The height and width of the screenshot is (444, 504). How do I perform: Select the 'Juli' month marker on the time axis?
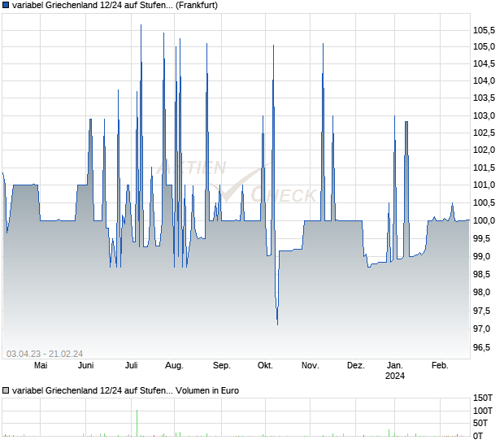132,365
